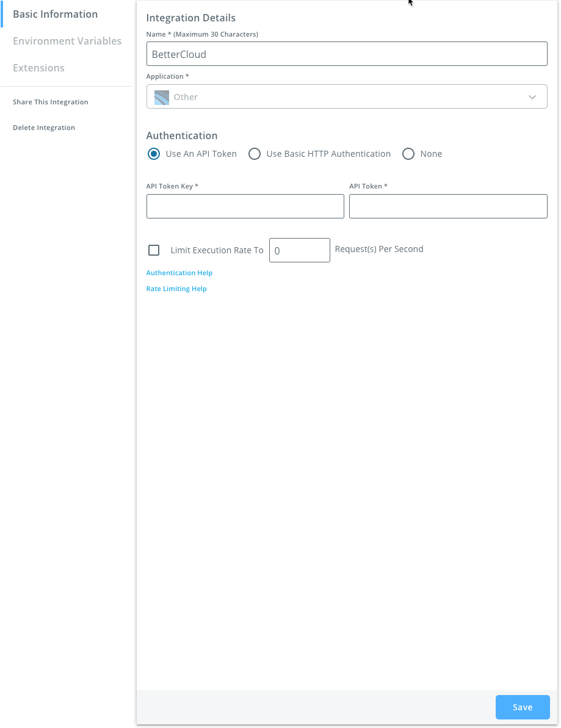Open the Environment Variables section
561x728 pixels.
click(67, 41)
